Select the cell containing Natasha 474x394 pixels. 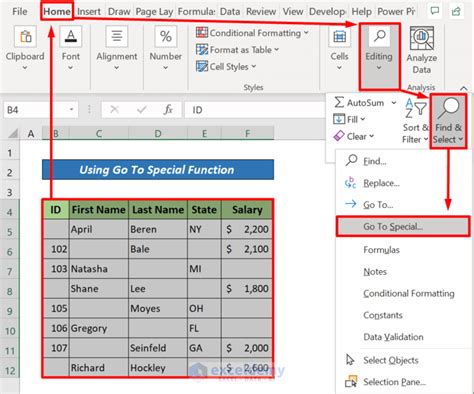pyautogui.click(x=99, y=268)
